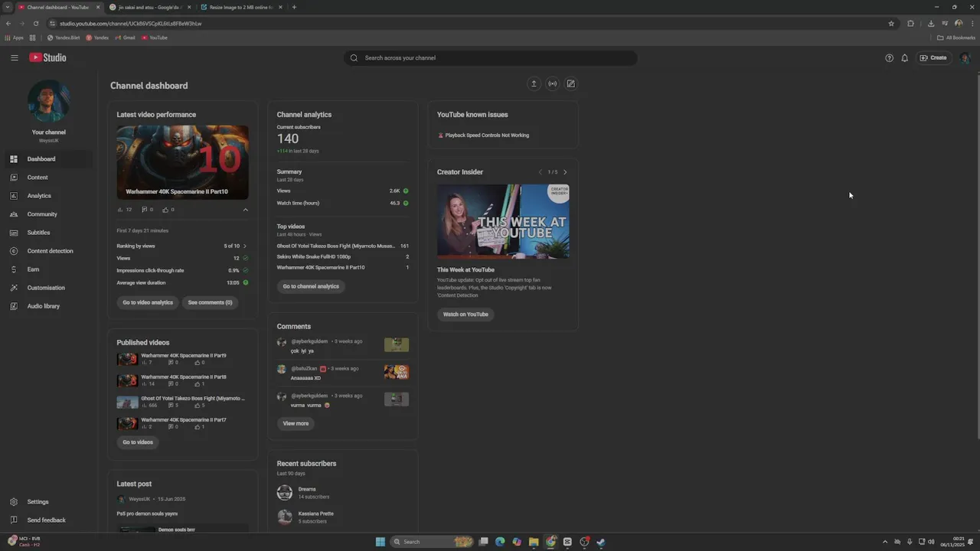Switch to the jin sakai and atsu Google tab
This screenshot has width=980, height=551.
pos(149,7)
